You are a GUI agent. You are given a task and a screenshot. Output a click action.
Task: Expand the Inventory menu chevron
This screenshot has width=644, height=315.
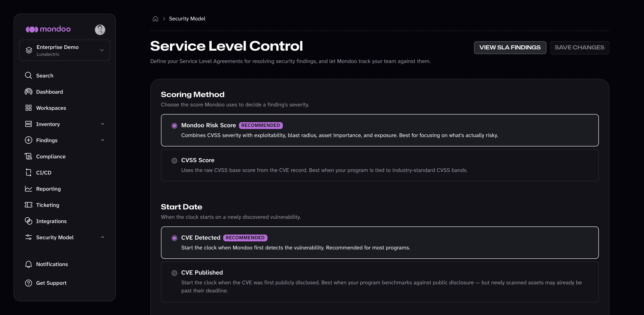[x=102, y=124]
